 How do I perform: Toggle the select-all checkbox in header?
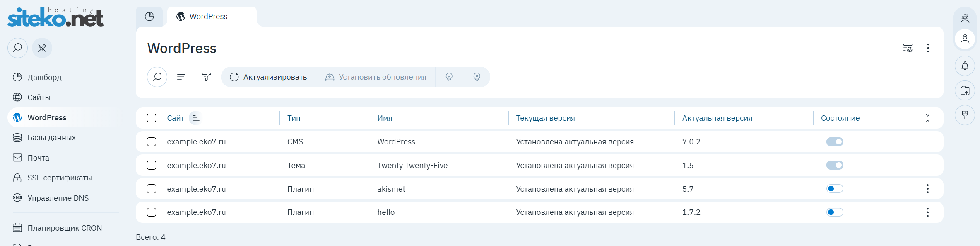pos(152,118)
